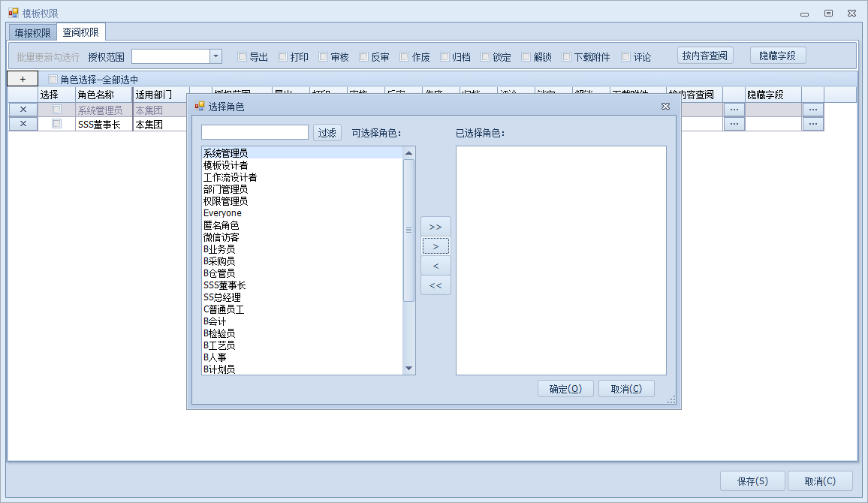Open the 授权范围 dropdown
868x503 pixels.
[215, 56]
